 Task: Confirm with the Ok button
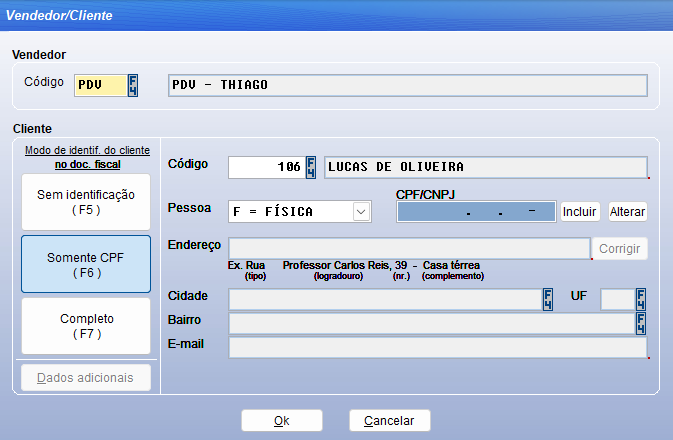(282, 420)
